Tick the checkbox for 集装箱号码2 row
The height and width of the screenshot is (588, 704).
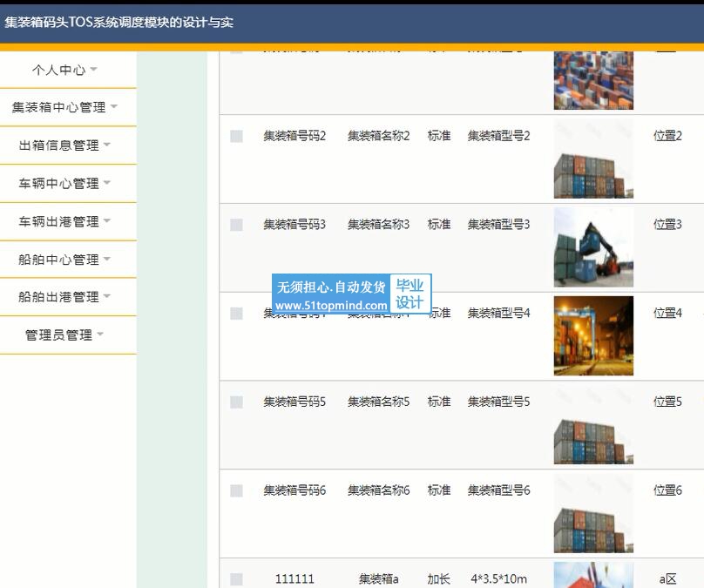tap(237, 136)
